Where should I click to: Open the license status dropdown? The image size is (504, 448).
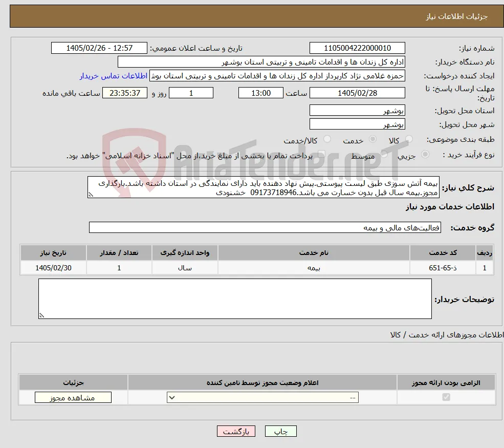tap(262, 397)
